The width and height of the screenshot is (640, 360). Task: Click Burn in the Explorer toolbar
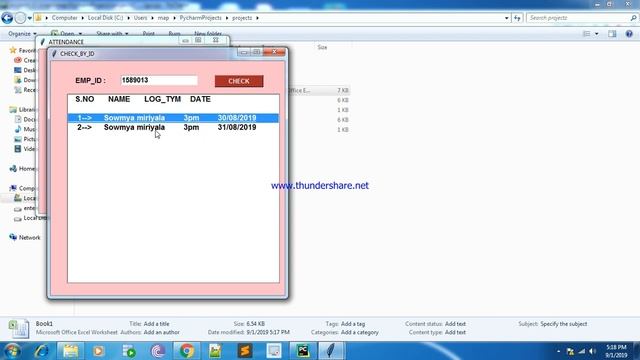point(174,33)
